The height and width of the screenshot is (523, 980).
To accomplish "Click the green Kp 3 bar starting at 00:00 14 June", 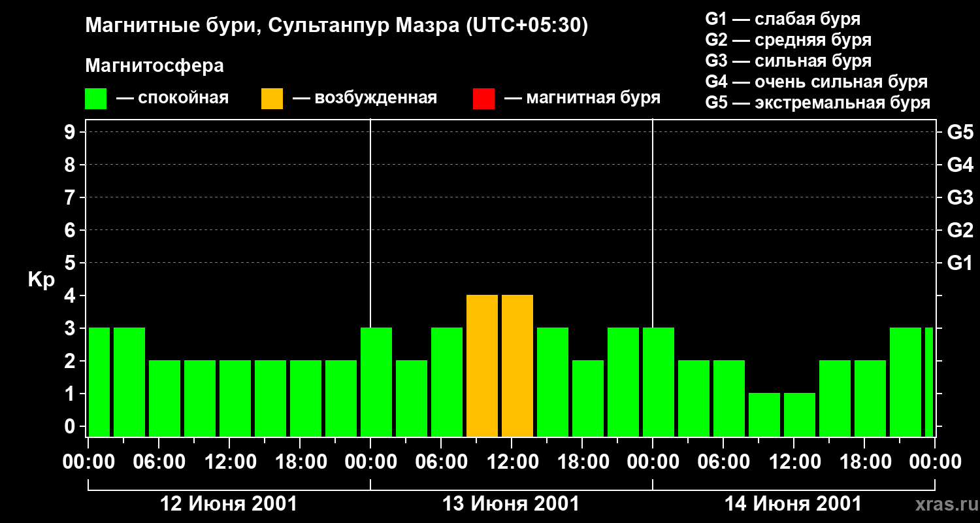I will 659,382.
